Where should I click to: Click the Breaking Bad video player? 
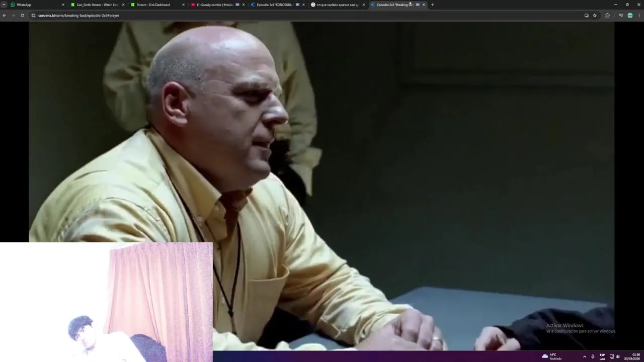pyautogui.click(x=321, y=186)
